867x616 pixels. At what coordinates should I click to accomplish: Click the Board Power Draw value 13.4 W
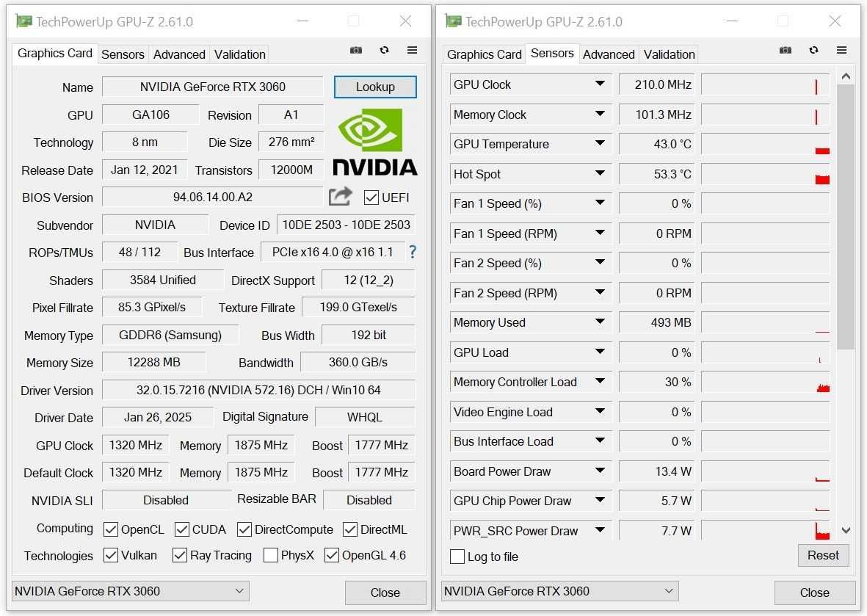(657, 471)
